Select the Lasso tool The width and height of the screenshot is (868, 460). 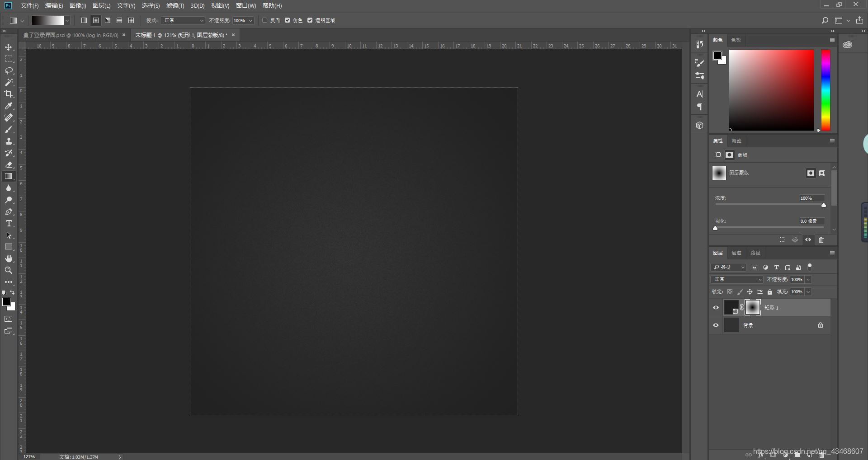[x=9, y=71]
